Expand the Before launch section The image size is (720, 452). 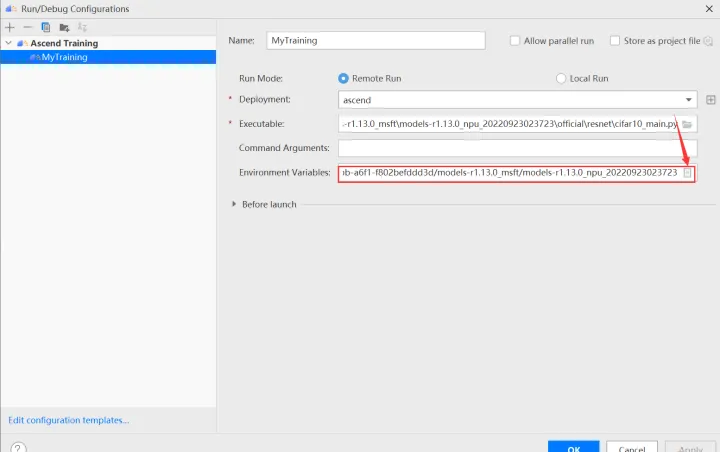point(234,204)
